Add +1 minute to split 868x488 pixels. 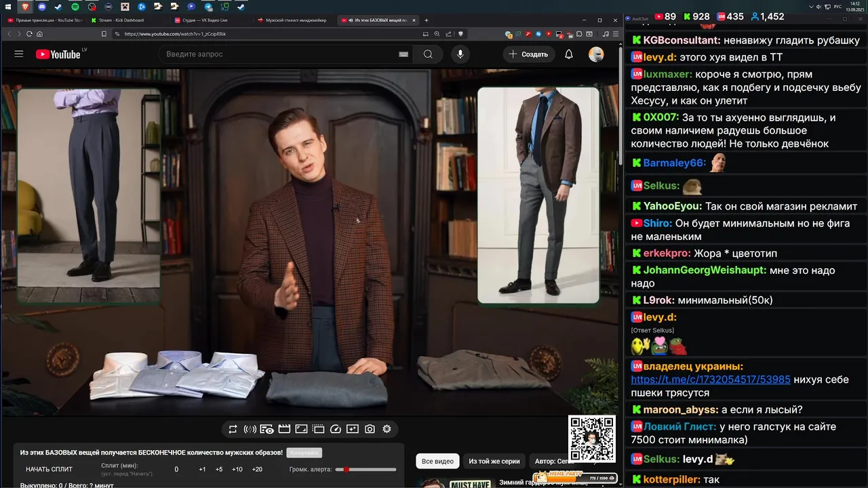(x=202, y=469)
